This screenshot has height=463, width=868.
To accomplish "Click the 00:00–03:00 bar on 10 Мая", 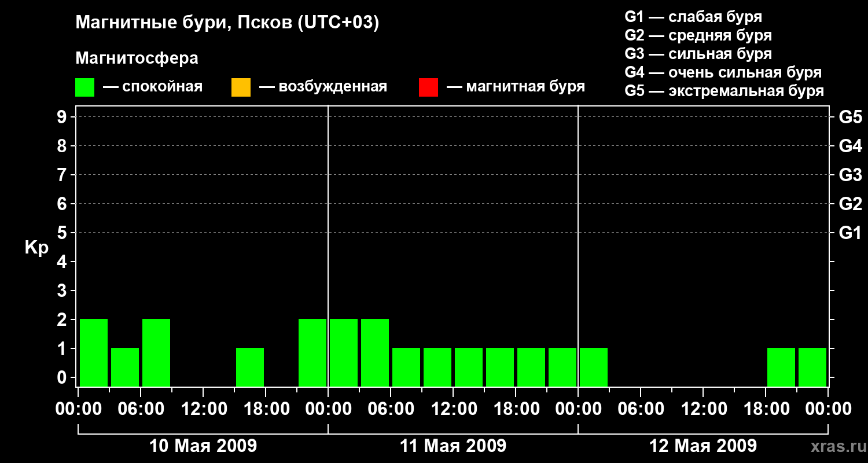I will (94, 352).
